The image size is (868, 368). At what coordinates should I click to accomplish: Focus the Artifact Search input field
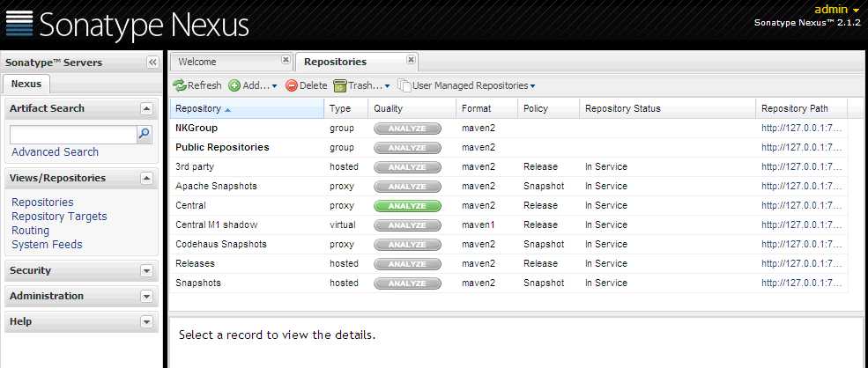pos(73,135)
